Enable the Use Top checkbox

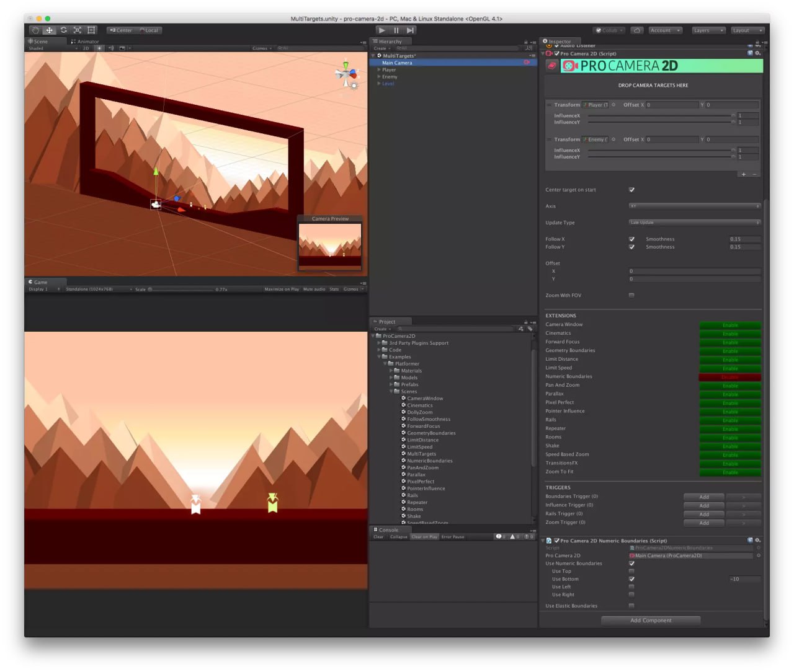click(x=631, y=572)
